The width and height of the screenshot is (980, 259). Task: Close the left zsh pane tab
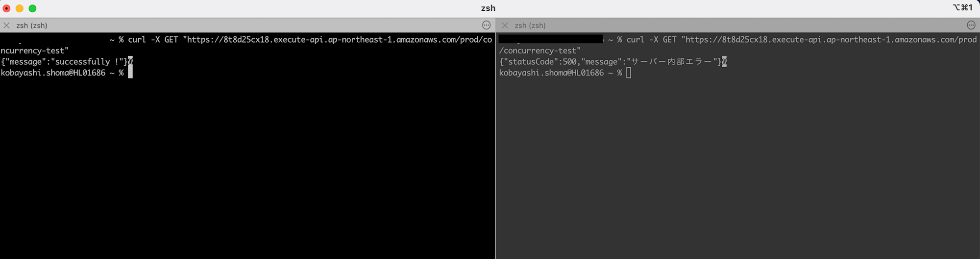pos(6,26)
